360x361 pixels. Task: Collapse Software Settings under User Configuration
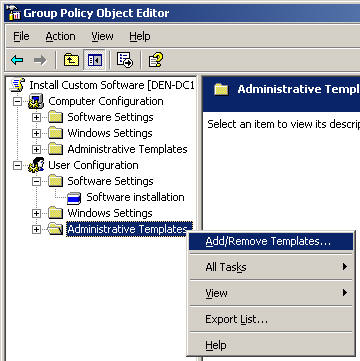coord(36,181)
